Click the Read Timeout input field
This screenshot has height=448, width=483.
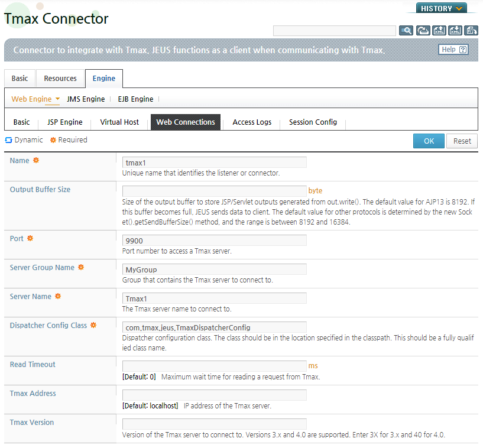tap(215, 366)
